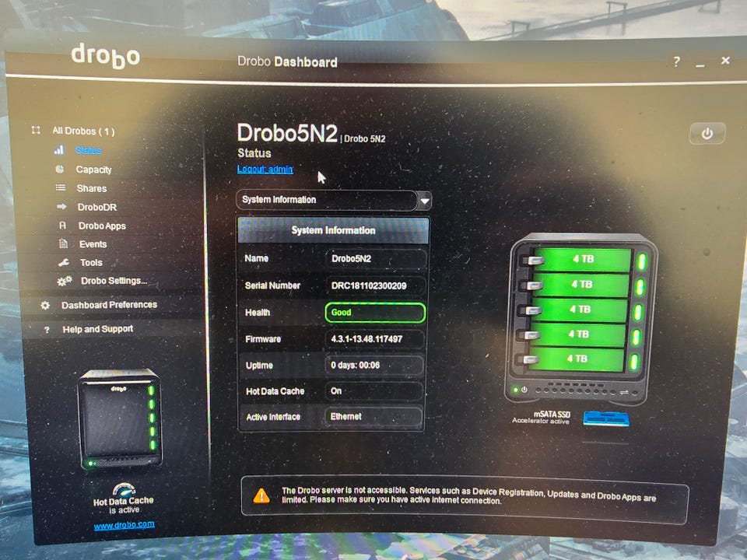Click the Help and Support question icon
Screen dimensions: 747x560
47,330
